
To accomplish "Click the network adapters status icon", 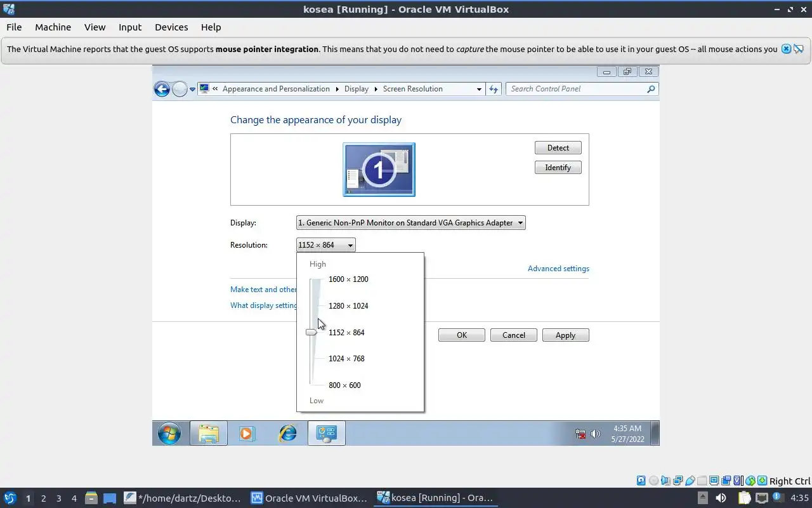I will (x=678, y=481).
